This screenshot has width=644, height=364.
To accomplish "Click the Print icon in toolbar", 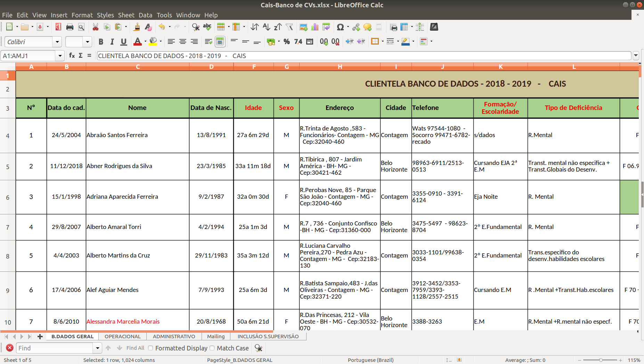I will (70, 27).
